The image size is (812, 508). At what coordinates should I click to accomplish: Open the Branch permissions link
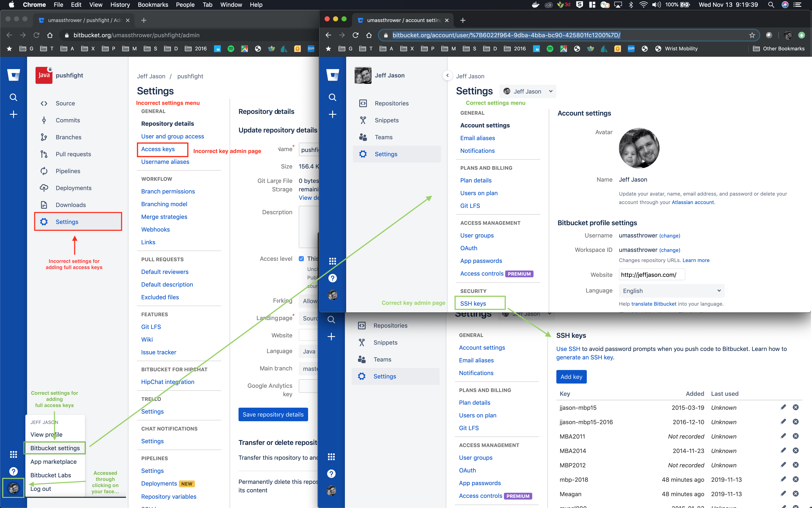coord(168,191)
